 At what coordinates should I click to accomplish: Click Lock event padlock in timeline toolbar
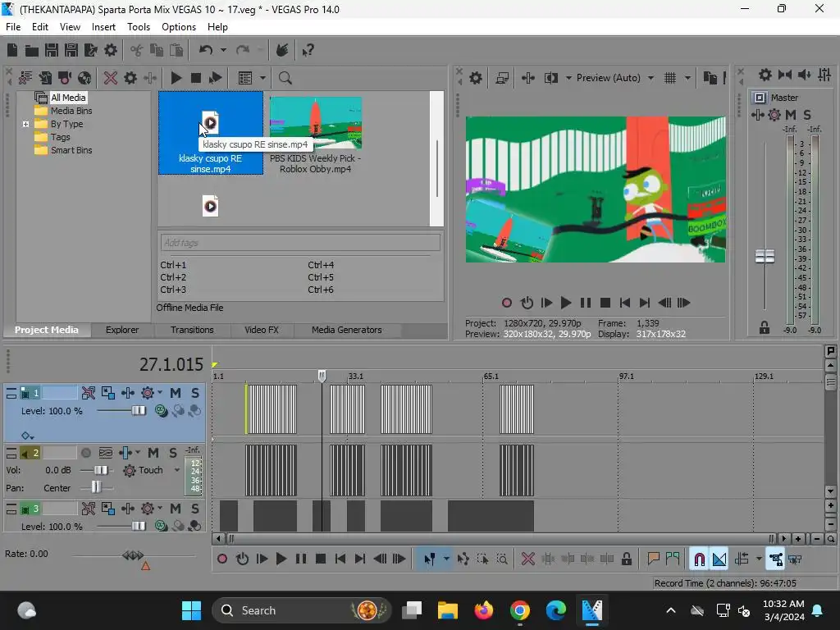[x=626, y=559]
